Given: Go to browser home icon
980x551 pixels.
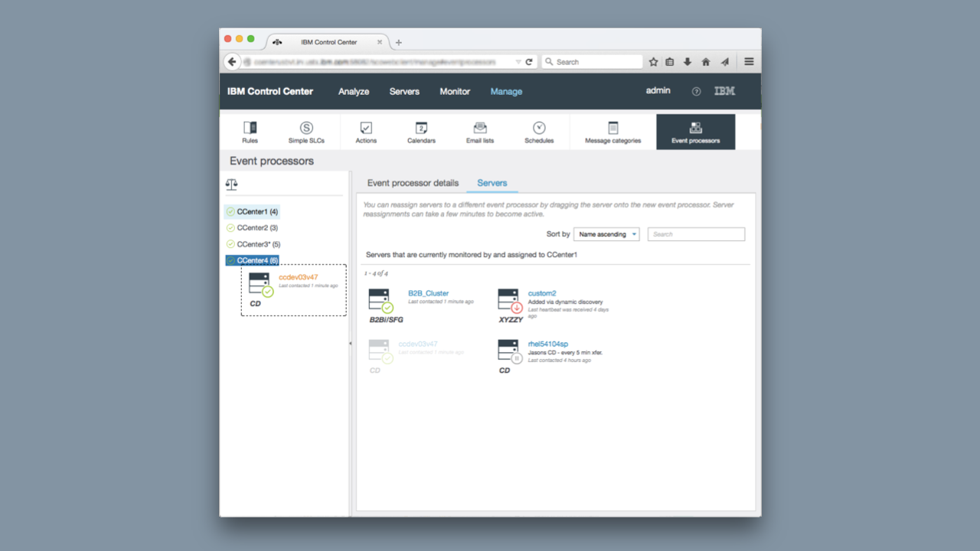Looking at the screenshot, I should [706, 62].
